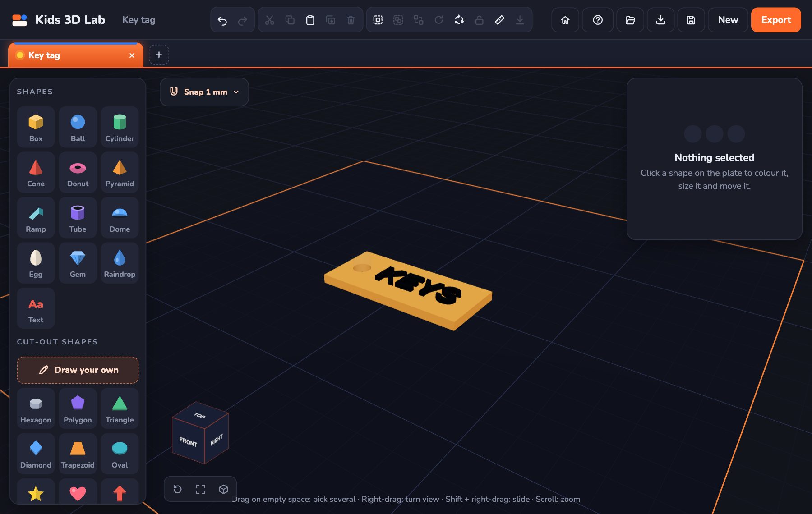This screenshot has height=514, width=812.
Task: Add a Trapezoid cut-out shape
Action: coord(78,454)
